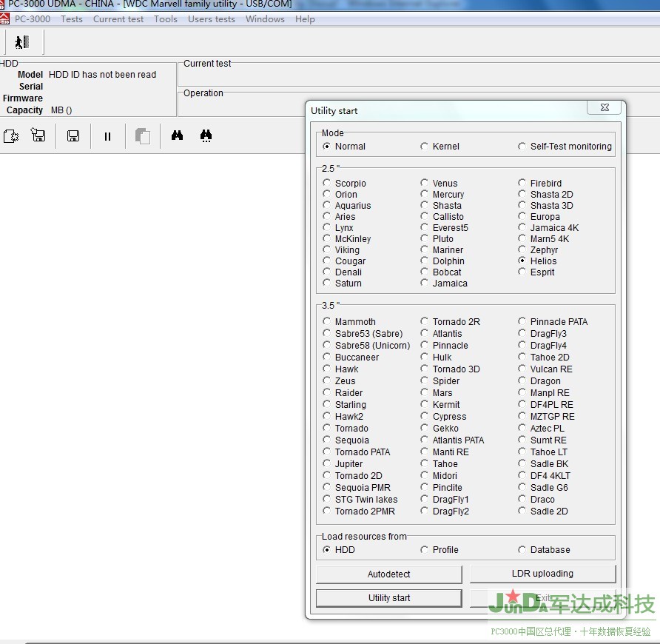Load resources from Profile option
The height and width of the screenshot is (644, 660).
(x=424, y=550)
